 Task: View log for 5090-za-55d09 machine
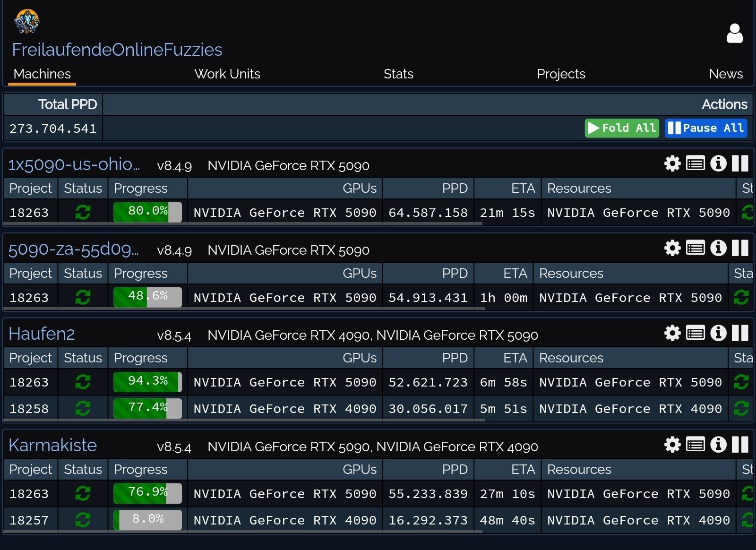(696, 248)
